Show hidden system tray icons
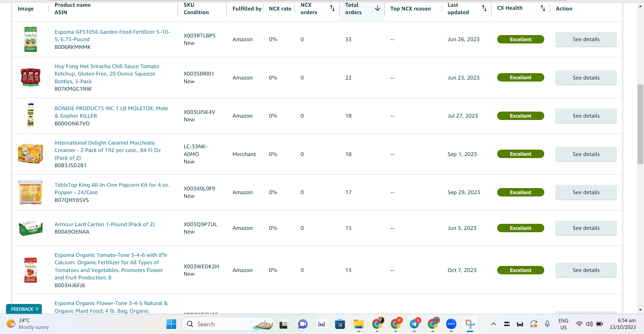The height and width of the screenshot is (334, 644). coord(493,324)
